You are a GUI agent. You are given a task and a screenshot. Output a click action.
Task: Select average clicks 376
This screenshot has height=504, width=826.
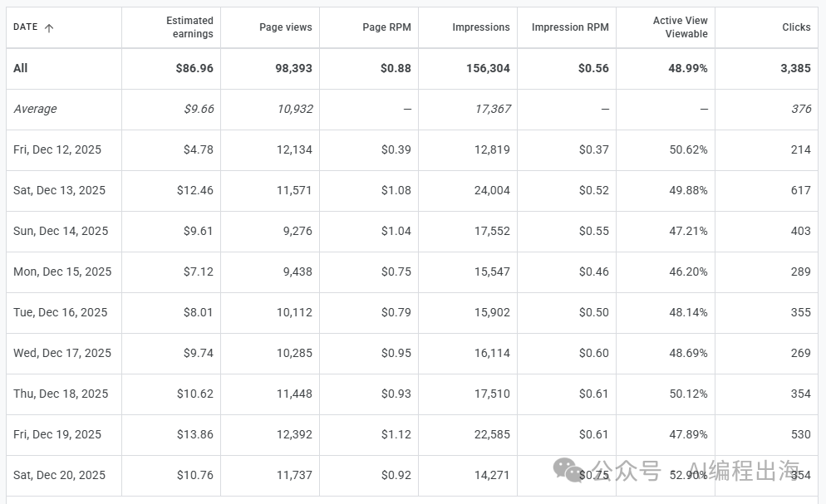(801, 109)
